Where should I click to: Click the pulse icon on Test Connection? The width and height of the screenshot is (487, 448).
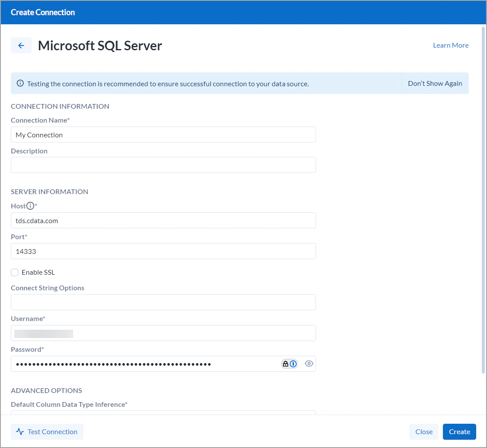click(x=19, y=432)
